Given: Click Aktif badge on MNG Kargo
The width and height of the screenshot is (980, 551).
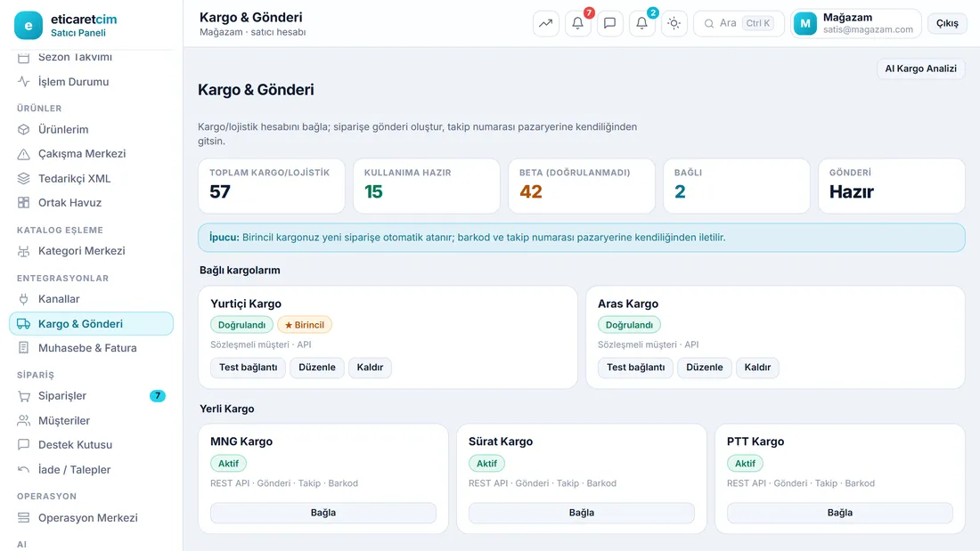Looking at the screenshot, I should (228, 464).
